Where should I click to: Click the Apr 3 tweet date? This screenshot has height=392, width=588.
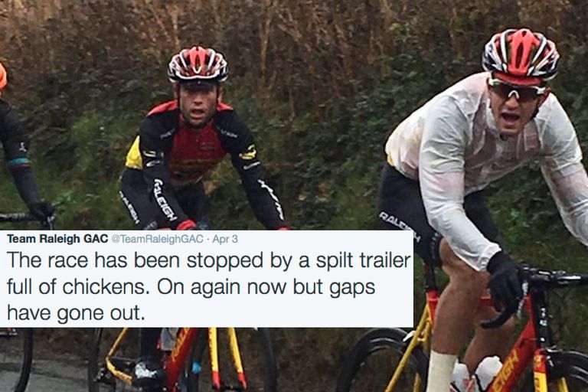coord(225,240)
